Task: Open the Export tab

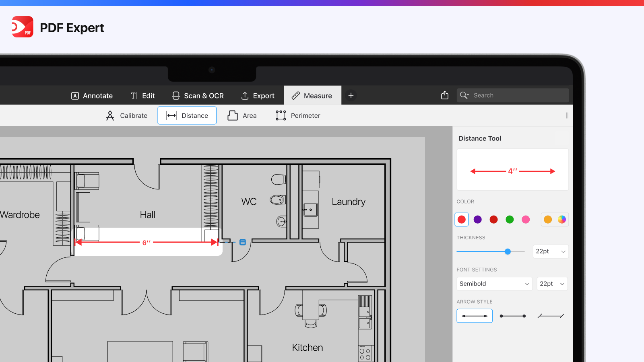Action: 258,96
